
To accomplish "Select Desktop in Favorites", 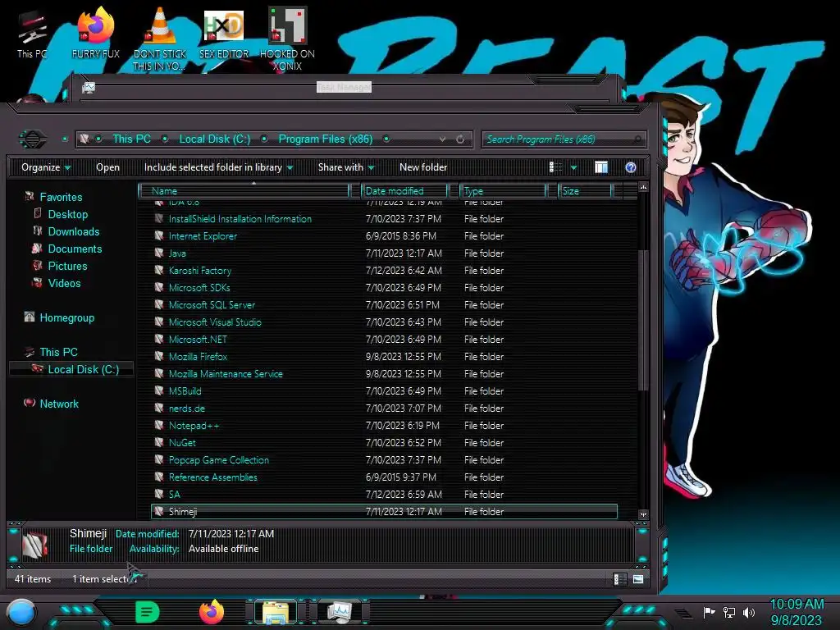I will pos(67,214).
